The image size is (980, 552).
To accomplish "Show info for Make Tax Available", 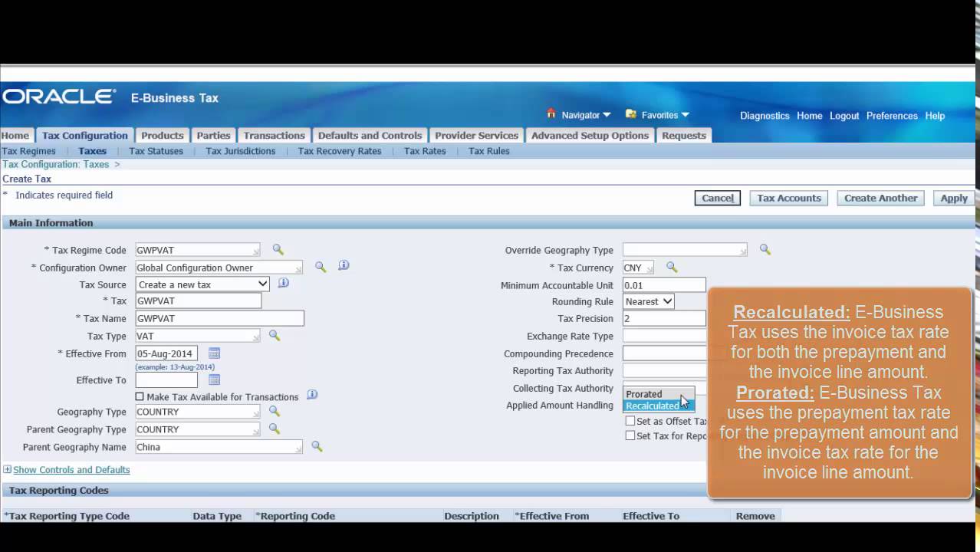I will pyautogui.click(x=312, y=395).
